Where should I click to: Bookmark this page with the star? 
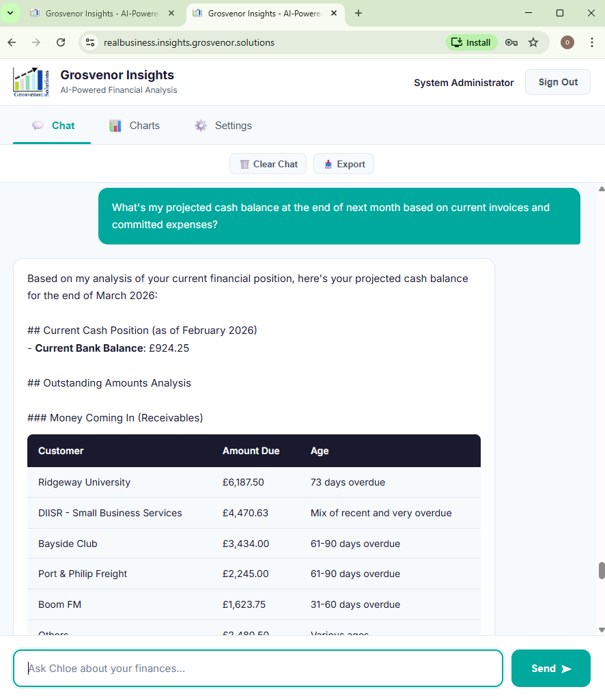coord(533,42)
